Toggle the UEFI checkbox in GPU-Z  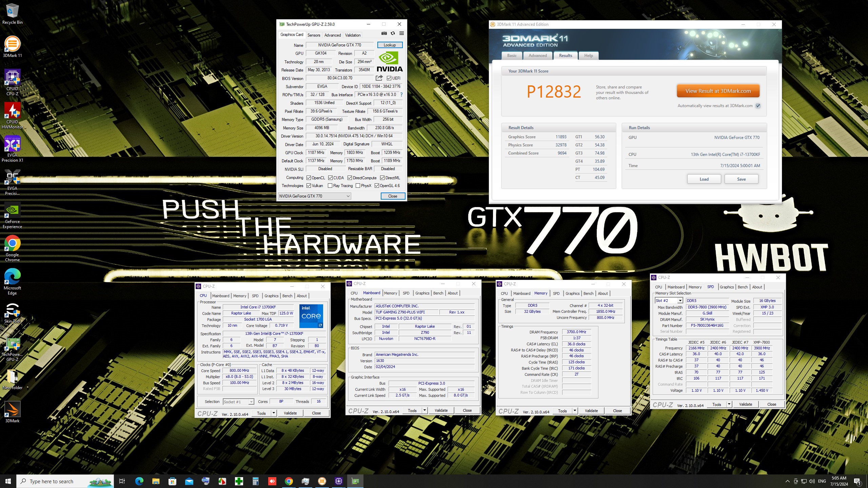pos(389,78)
